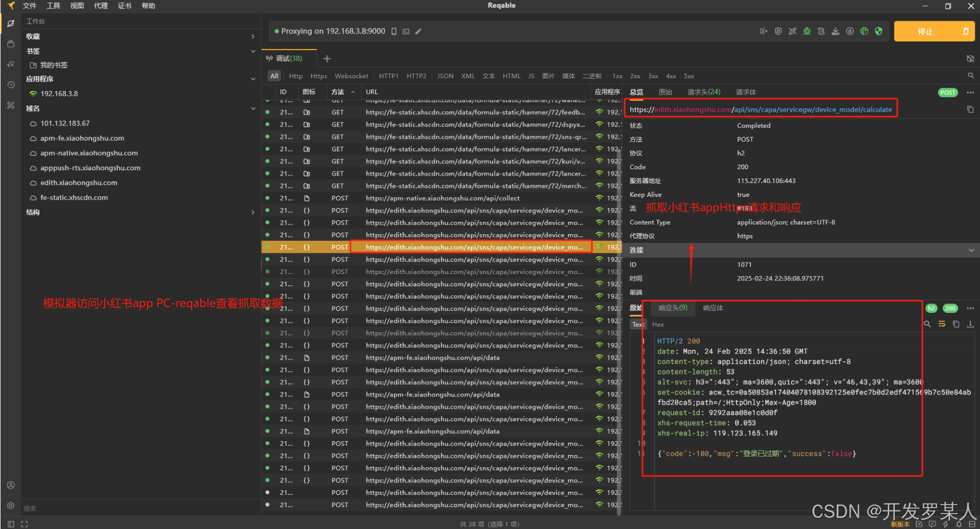Toggle word wrap in the response viewer

(942, 324)
